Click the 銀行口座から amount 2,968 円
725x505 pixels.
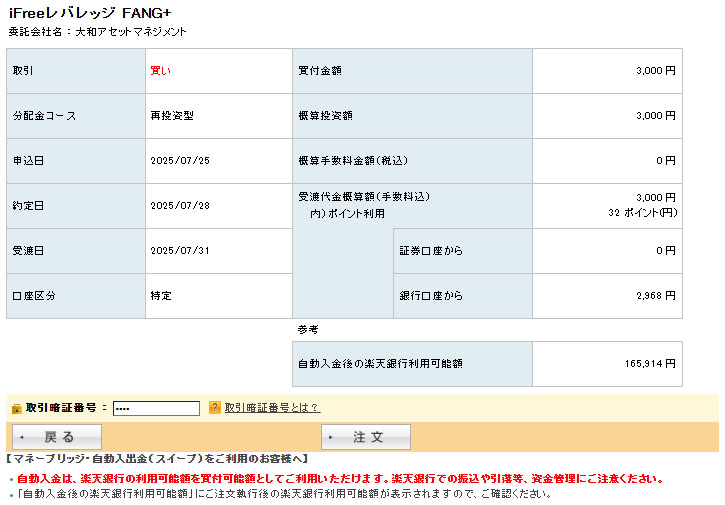pos(656,296)
